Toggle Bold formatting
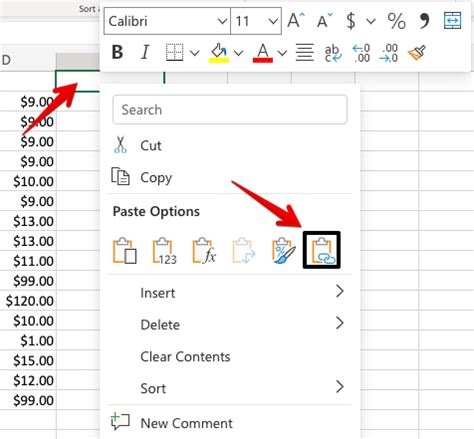Screen dimensions: 474x439 [x=117, y=52]
